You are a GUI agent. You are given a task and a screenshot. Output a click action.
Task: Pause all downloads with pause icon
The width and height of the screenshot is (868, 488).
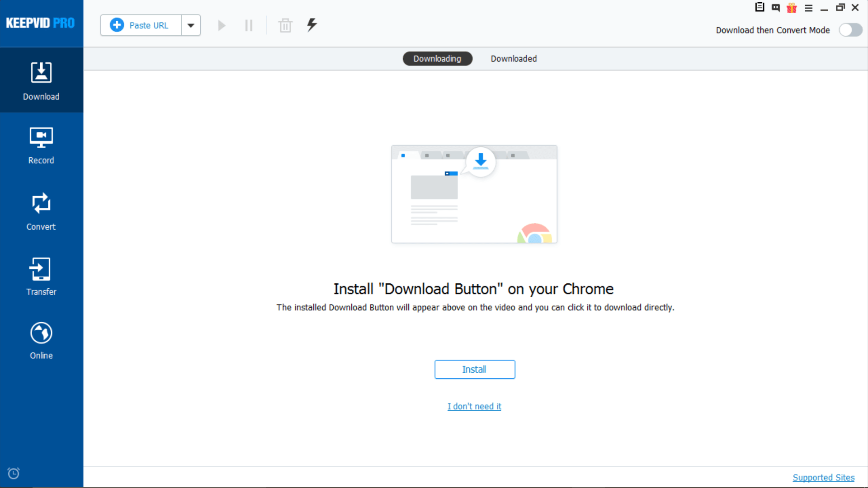coord(249,25)
